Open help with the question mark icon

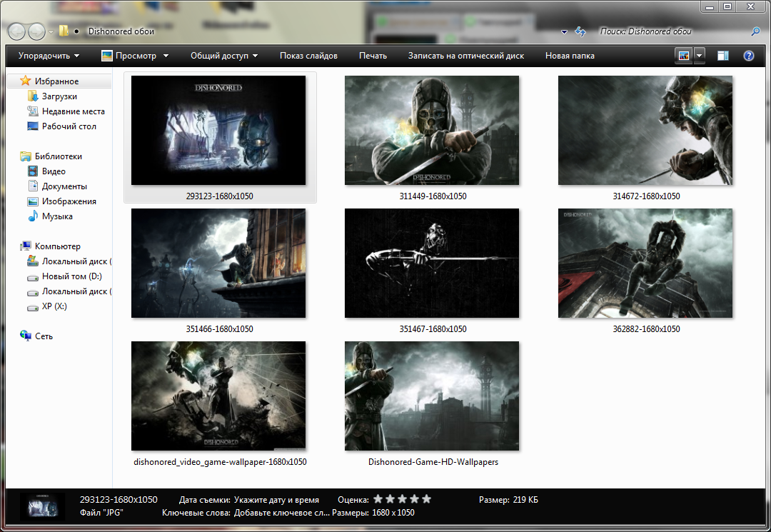[x=749, y=56]
